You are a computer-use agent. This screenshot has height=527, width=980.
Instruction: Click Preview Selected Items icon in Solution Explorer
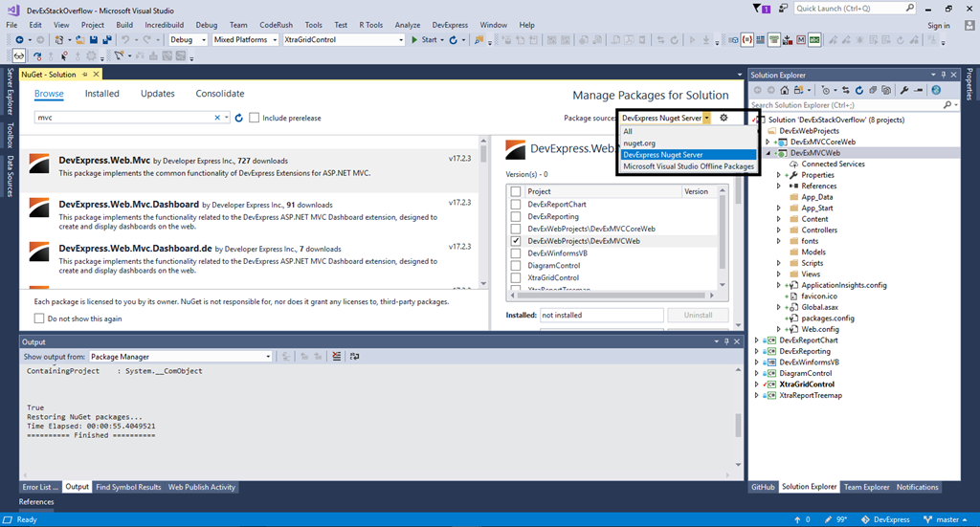click(x=918, y=91)
